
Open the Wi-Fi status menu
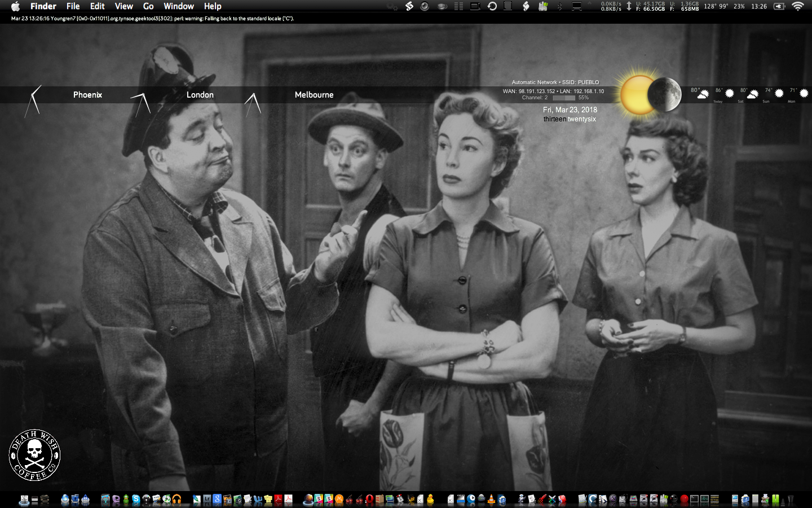[798, 6]
